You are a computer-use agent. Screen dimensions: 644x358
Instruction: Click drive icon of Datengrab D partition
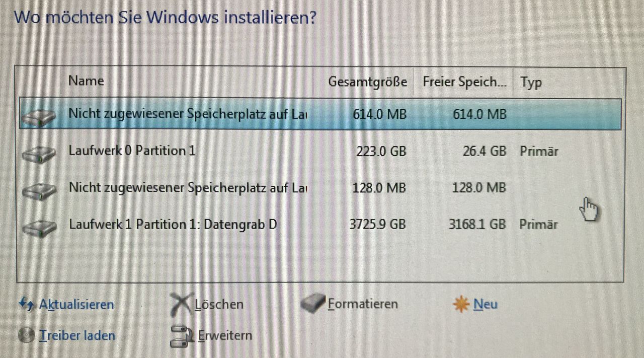39,227
